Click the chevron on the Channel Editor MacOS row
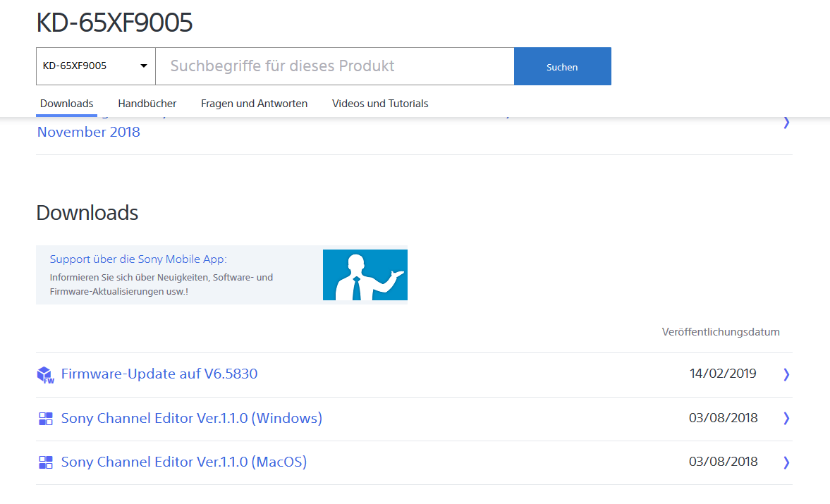This screenshot has height=504, width=830. point(786,462)
